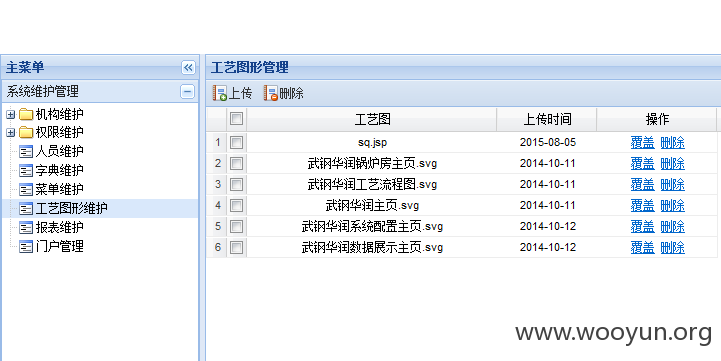Select the 武钢华润系统配置主页.svg file name

(372, 226)
